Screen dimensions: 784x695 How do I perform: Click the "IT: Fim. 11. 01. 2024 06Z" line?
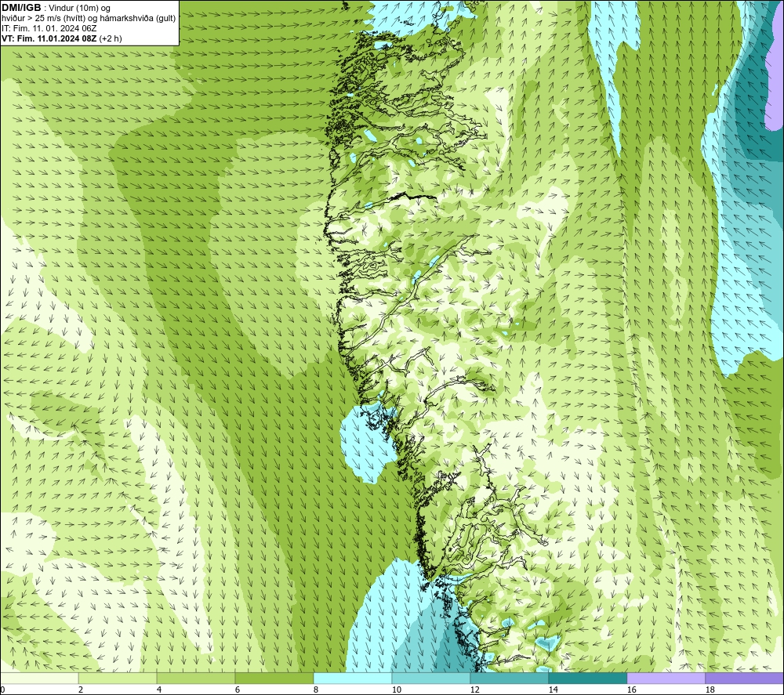point(49,28)
